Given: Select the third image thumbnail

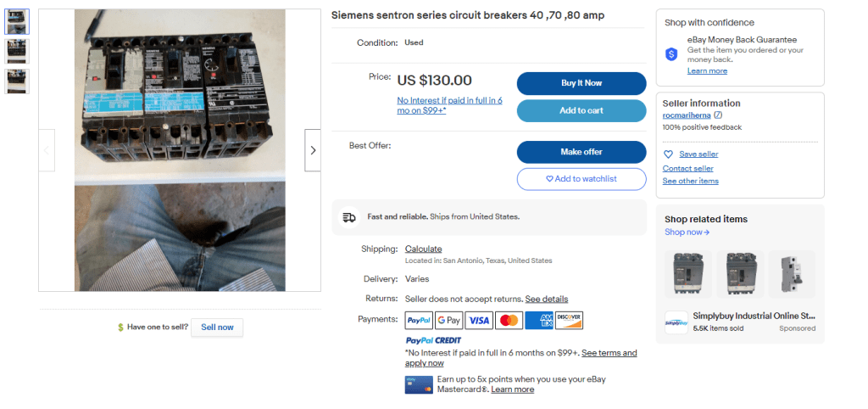Looking at the screenshot, I should pyautogui.click(x=17, y=81).
